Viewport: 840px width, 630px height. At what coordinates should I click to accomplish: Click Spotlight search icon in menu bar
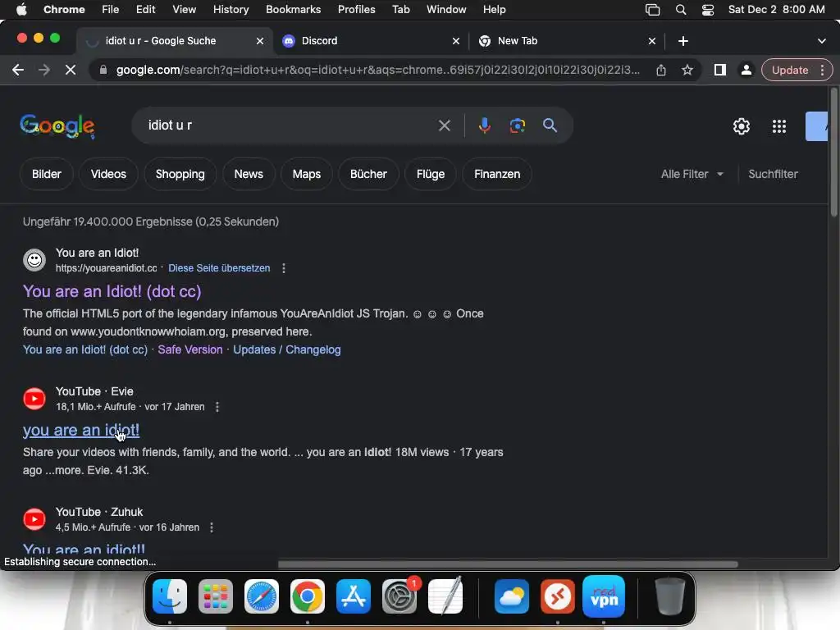click(680, 10)
